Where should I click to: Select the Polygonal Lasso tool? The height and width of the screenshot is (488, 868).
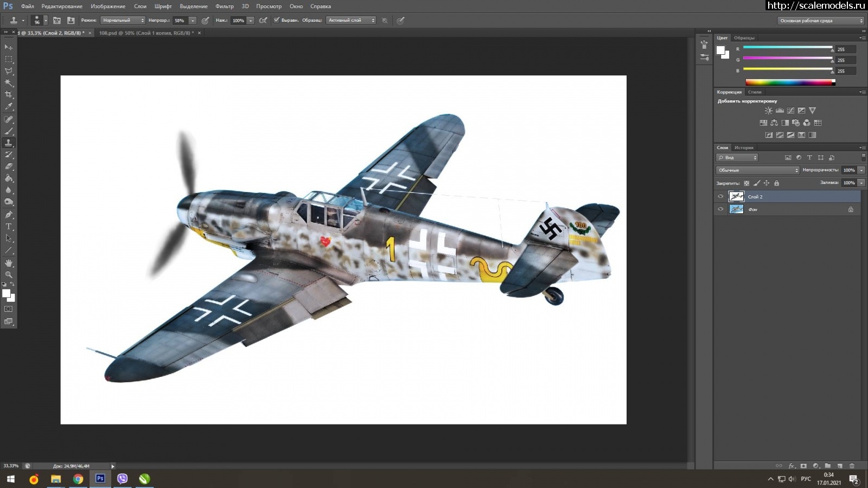[9, 71]
